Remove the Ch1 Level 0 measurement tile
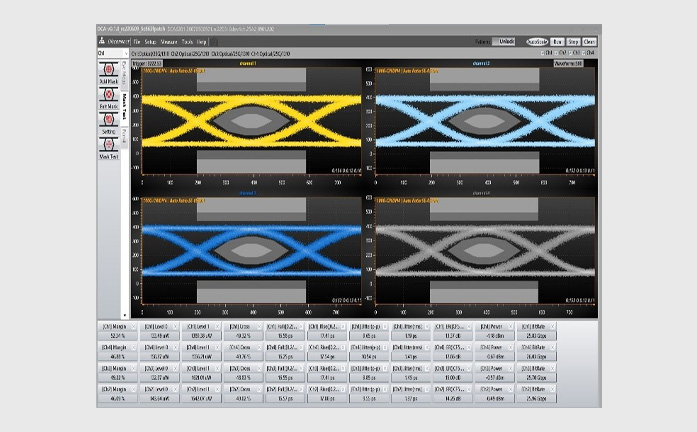This screenshot has width=697, height=432. click(176, 327)
